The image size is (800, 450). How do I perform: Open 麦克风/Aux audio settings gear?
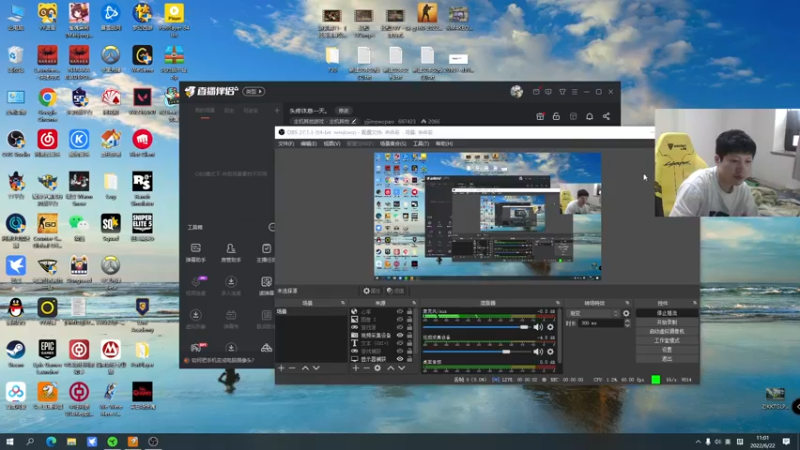[550, 327]
